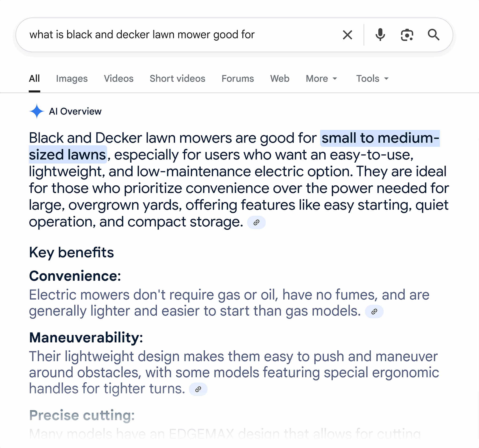The width and height of the screenshot is (479, 448).
Task: Submit search with the magnifying glass icon
Action: (433, 35)
